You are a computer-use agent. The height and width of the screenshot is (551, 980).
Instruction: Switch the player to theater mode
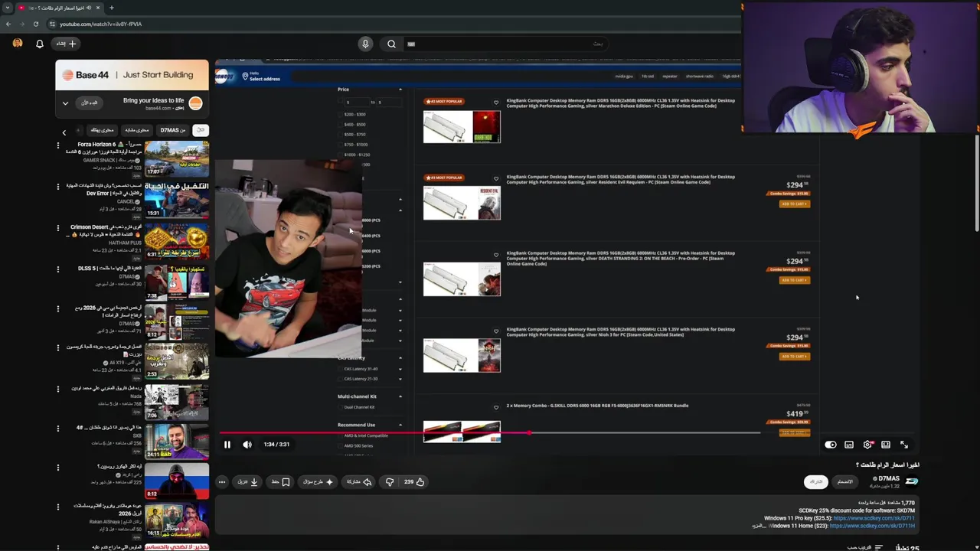coord(886,445)
